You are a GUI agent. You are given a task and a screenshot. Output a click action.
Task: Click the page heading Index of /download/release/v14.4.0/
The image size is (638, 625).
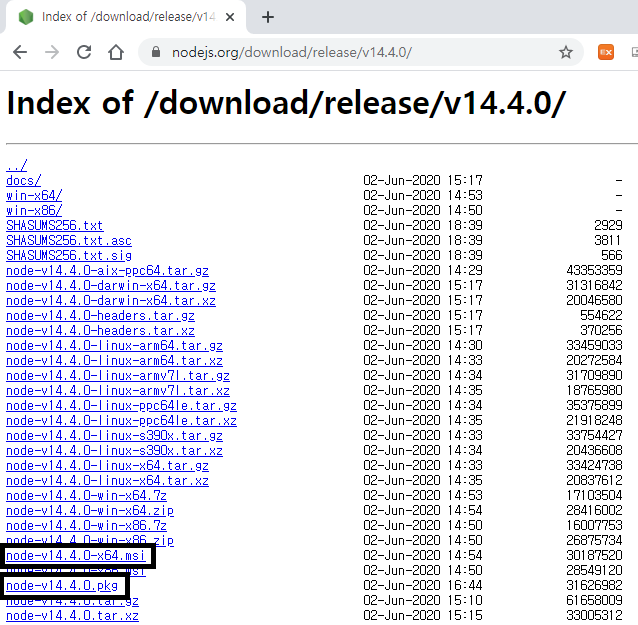pyautogui.click(x=286, y=103)
